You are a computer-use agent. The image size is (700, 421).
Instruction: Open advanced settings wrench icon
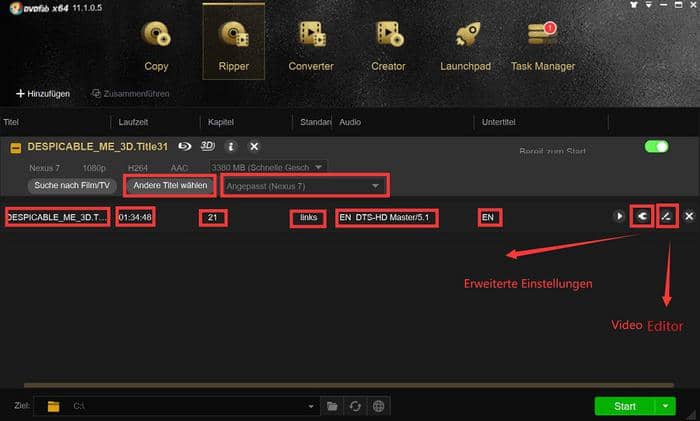pyautogui.click(x=642, y=217)
